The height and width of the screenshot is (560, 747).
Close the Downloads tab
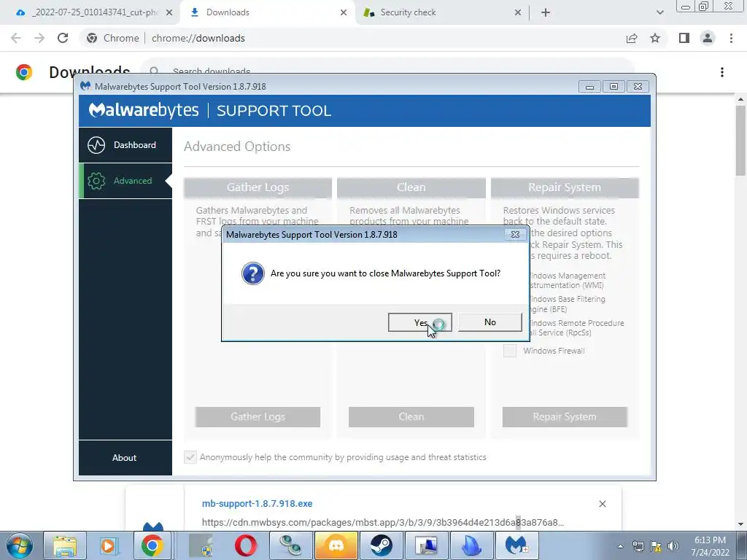[x=344, y=13]
